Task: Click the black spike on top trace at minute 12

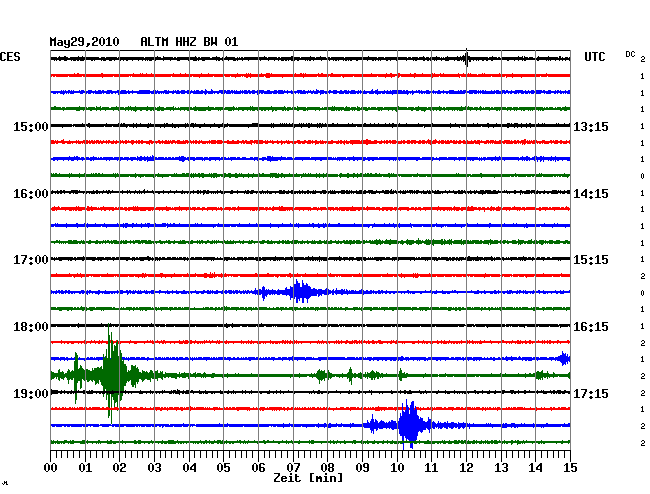Action: (x=467, y=58)
